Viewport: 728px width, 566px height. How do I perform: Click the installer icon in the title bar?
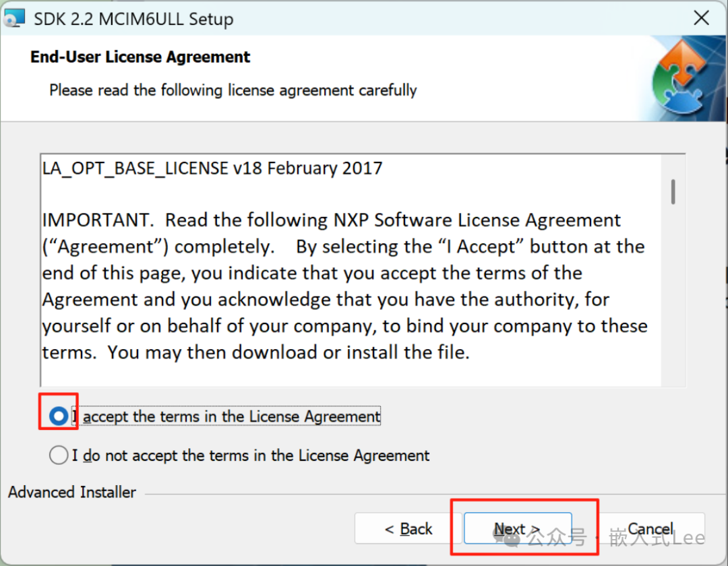pyautogui.click(x=14, y=17)
